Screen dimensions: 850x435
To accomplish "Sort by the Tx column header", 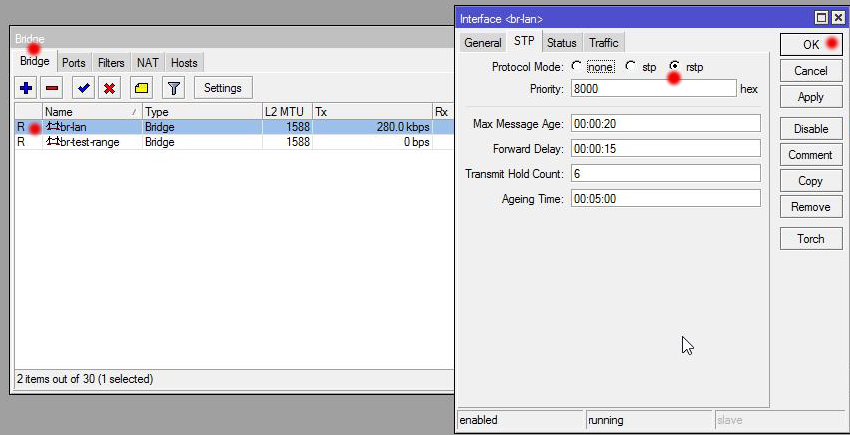I will point(372,112).
